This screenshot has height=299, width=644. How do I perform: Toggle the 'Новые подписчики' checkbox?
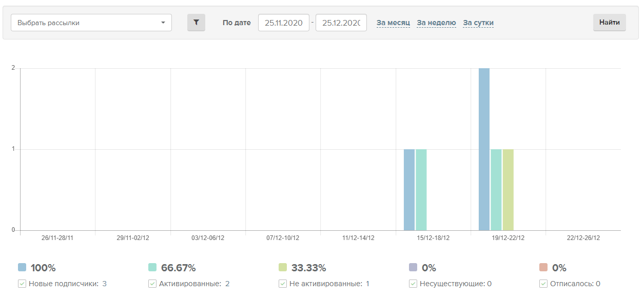point(22,284)
